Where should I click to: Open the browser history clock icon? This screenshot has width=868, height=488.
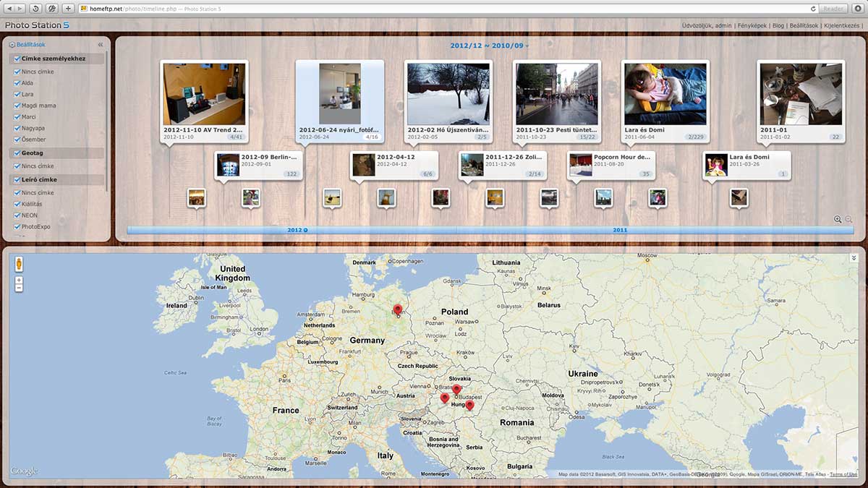click(x=35, y=9)
